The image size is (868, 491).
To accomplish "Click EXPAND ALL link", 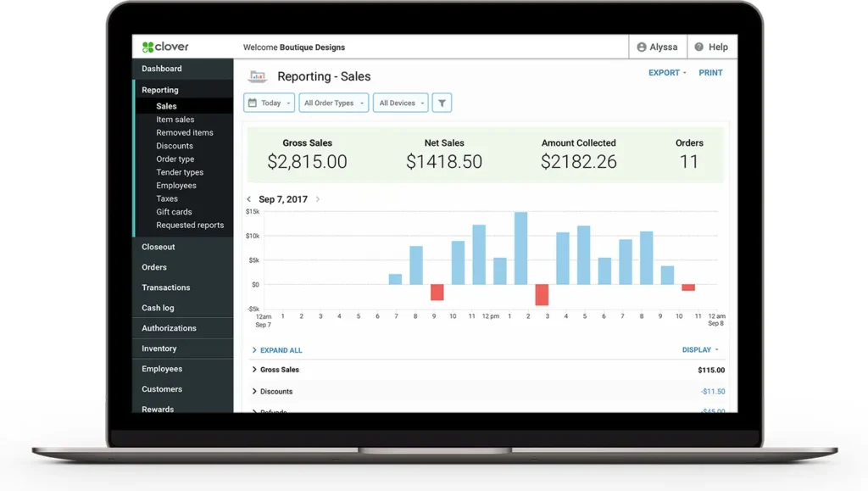I will point(281,350).
